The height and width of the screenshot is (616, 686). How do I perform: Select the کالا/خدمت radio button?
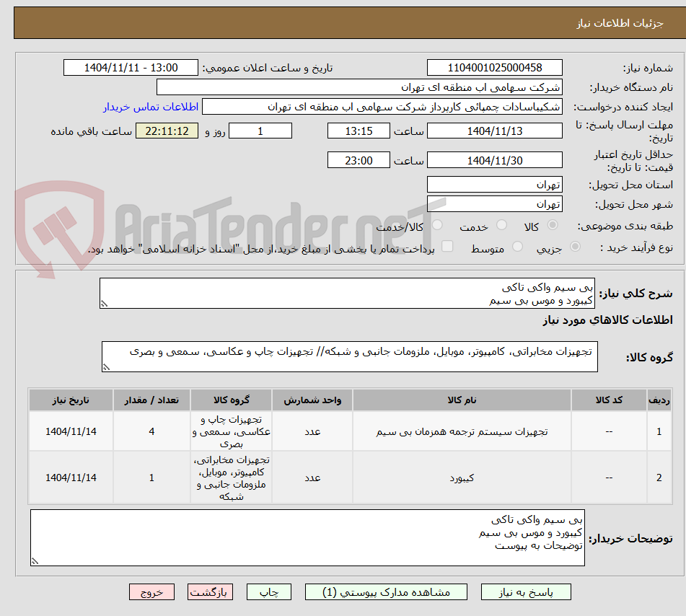click(437, 225)
